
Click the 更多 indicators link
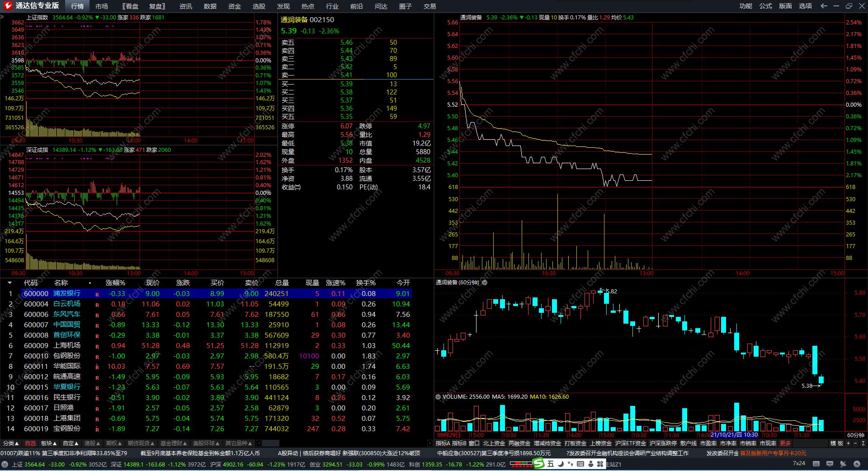(786, 443)
